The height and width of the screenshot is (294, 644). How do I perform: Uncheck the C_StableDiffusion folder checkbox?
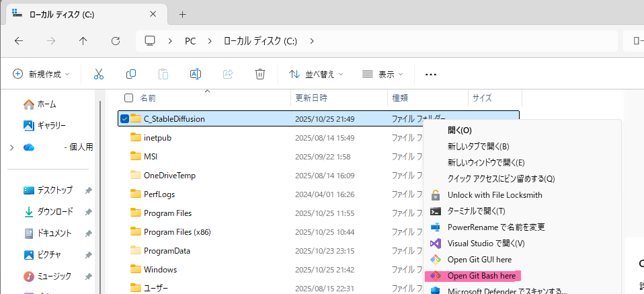124,119
